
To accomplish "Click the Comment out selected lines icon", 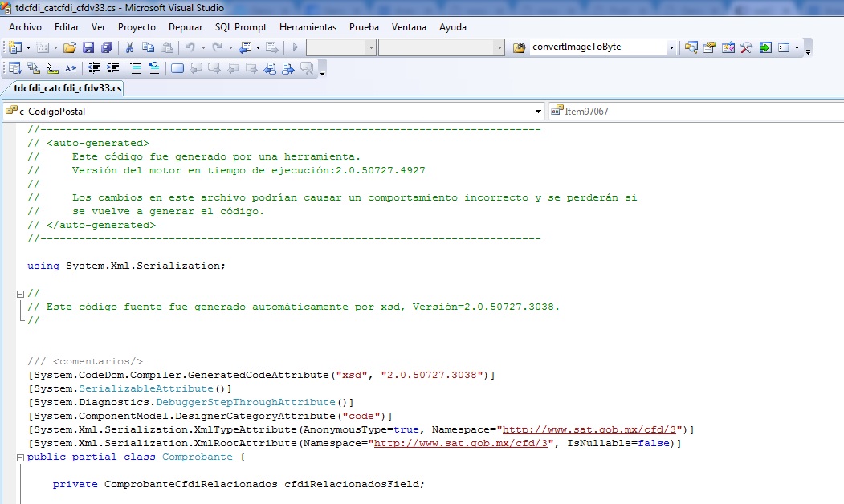I will pos(136,68).
